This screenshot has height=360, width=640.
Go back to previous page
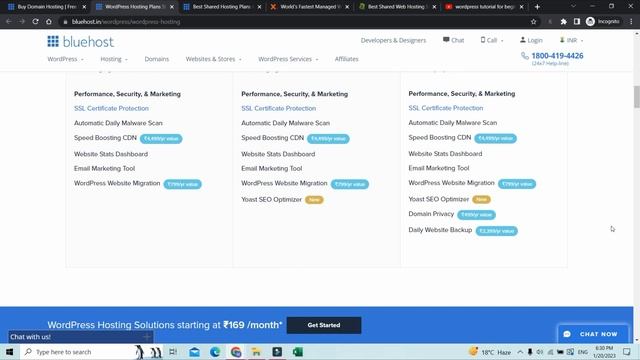[x=9, y=22]
